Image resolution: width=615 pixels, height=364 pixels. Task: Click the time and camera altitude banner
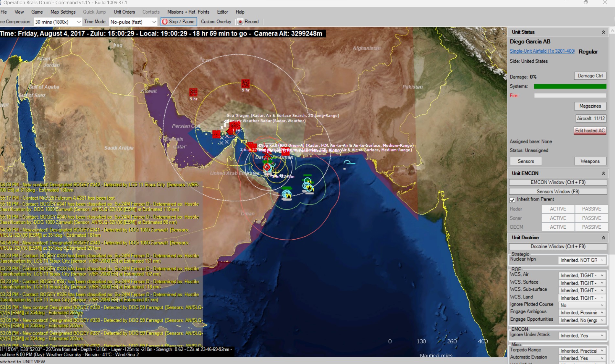click(x=163, y=34)
